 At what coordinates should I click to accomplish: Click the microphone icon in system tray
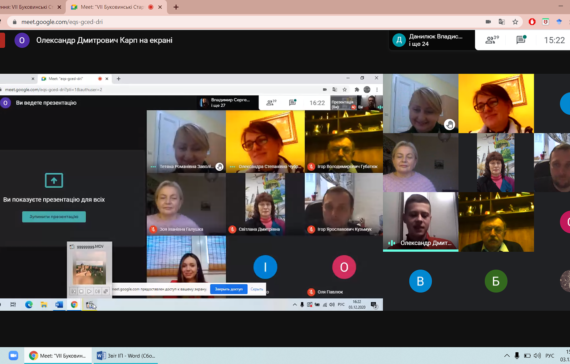coord(517,355)
